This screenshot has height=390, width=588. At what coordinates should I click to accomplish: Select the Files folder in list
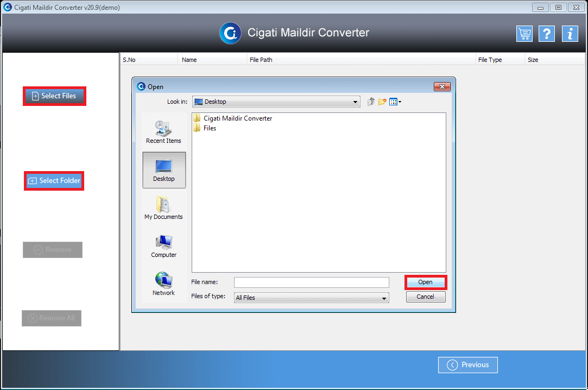(x=205, y=128)
